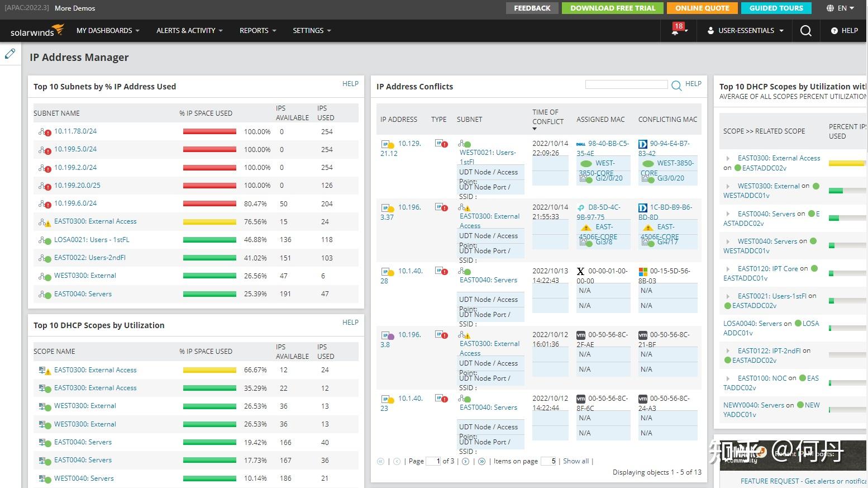868x488 pixels.
Task: Click the search icon in IP Address Conflicts
Action: (x=676, y=86)
